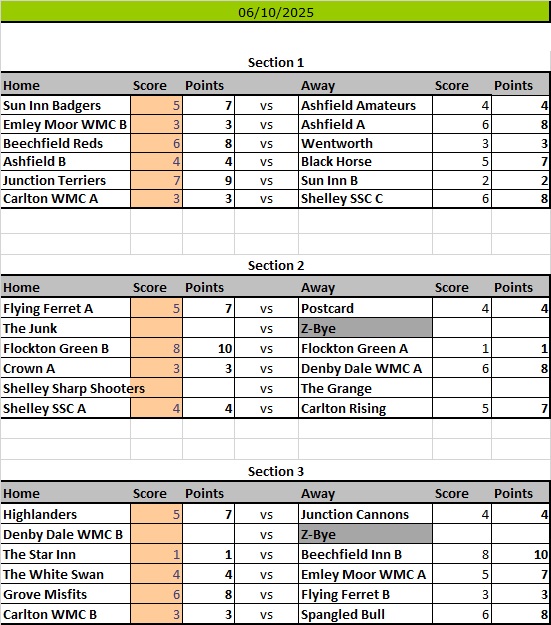Click the Emley Moor WMC A cell
This screenshot has width=551, height=625.
[x=365, y=574]
